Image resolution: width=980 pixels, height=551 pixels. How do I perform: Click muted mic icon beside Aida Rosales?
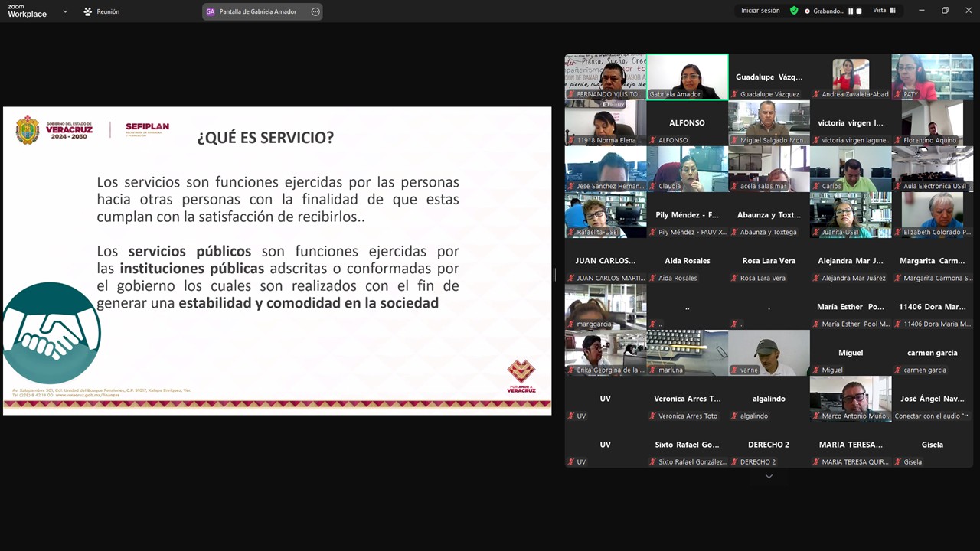tap(652, 279)
